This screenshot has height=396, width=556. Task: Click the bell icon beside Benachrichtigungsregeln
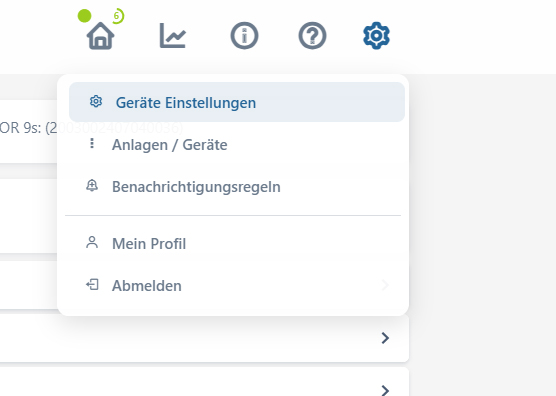point(92,185)
